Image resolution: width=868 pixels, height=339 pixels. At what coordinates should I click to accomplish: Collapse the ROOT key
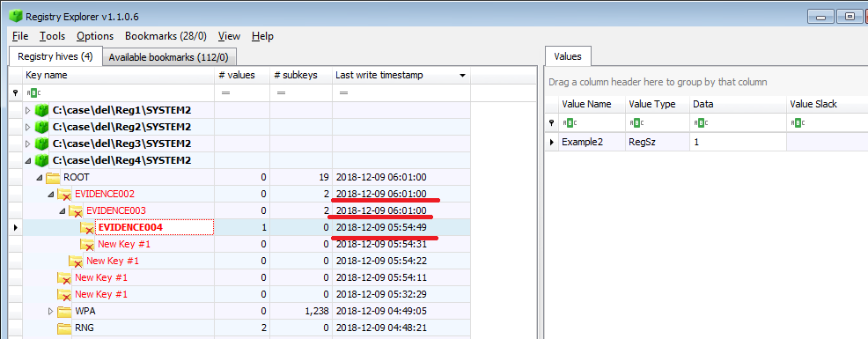(40, 177)
